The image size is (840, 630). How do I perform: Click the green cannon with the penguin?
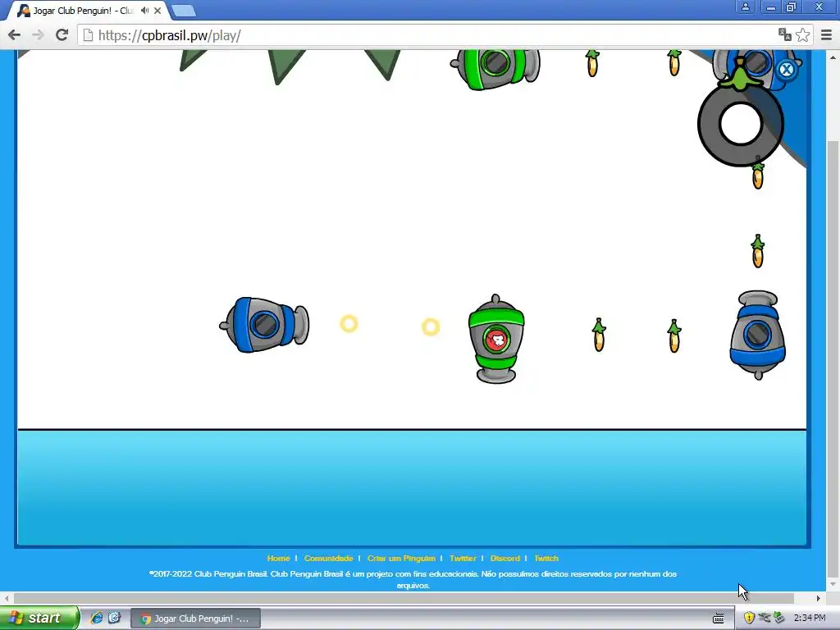pos(496,339)
